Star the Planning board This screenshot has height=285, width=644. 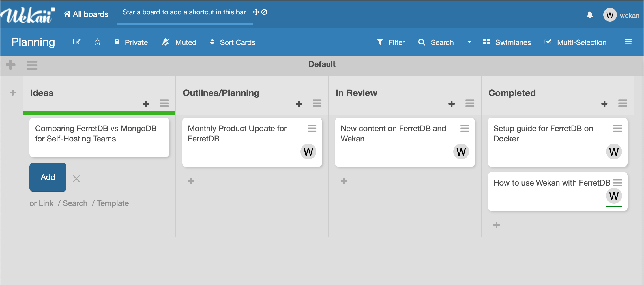(98, 42)
